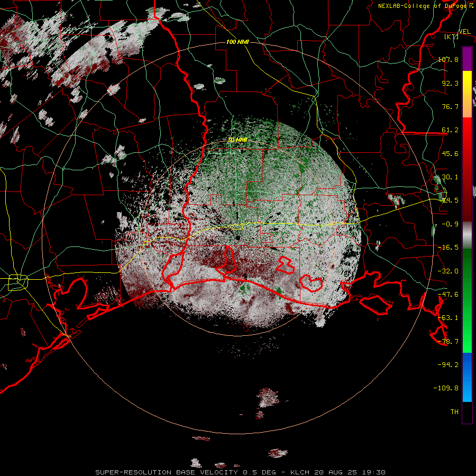Select the 45.6 velocity scale value
The height and width of the screenshot is (476, 476).
click(x=450, y=153)
